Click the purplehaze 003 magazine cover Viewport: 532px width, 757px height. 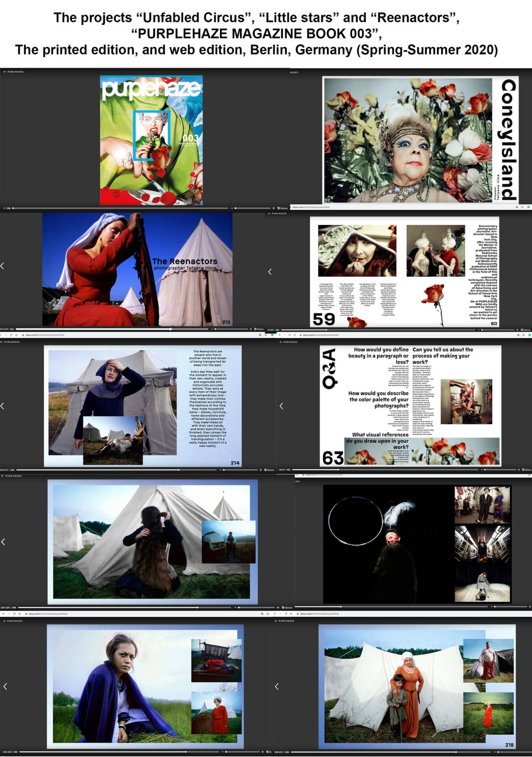click(x=151, y=140)
